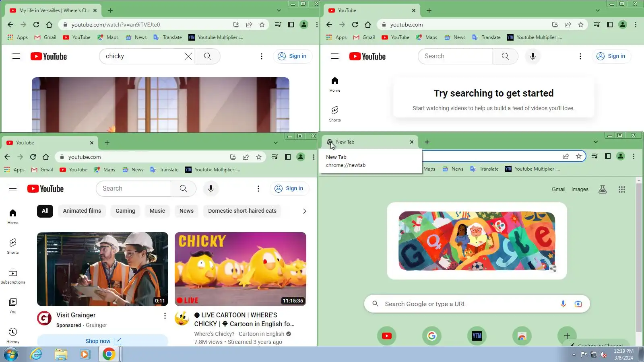This screenshot has width=644, height=362.
Task: Open Windows Explorer from the taskbar
Action: 61,354
